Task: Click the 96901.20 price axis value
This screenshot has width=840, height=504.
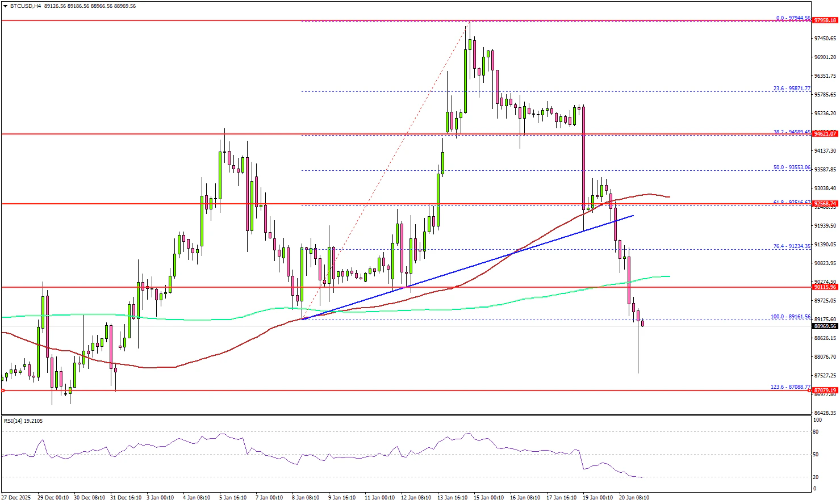Action: (825, 57)
